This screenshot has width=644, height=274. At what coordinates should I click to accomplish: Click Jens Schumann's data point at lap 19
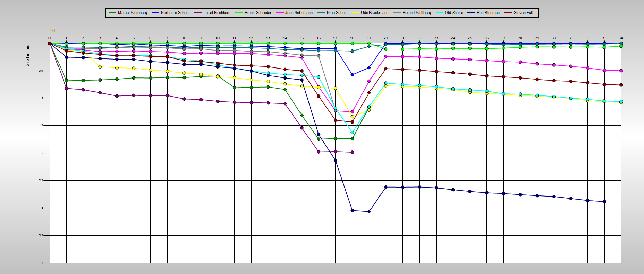tap(369, 81)
